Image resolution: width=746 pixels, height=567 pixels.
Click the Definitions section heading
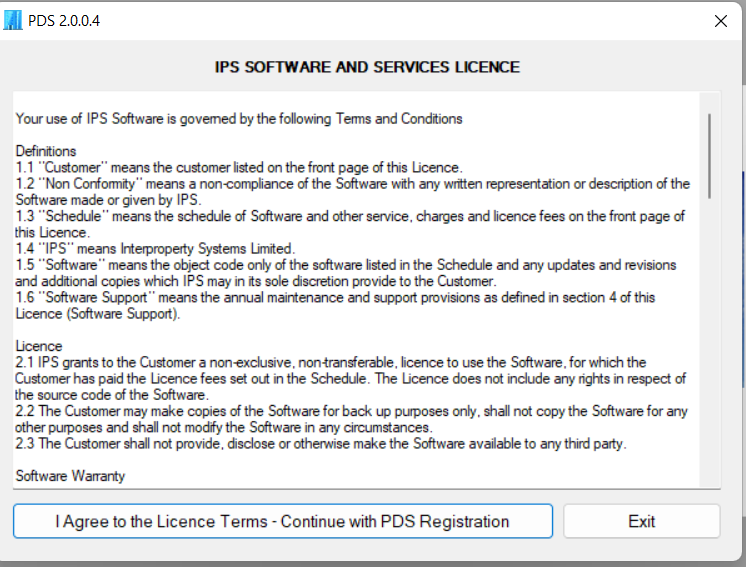click(46, 151)
